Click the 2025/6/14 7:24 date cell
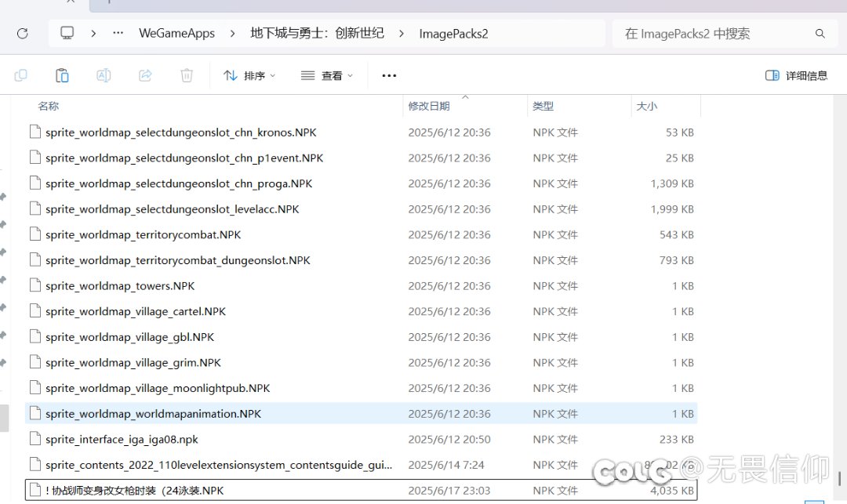This screenshot has width=847, height=504. coord(446,465)
